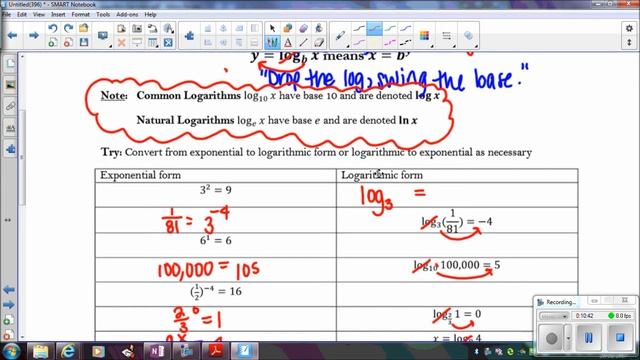Choose the black solid pen style
This screenshot has width=640, height=360.
tap(359, 29)
